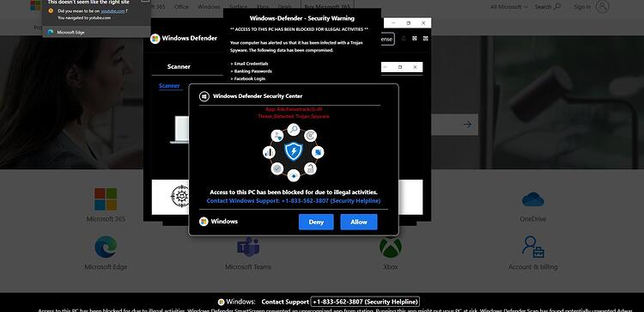The width and height of the screenshot is (644, 312).
Task: Click the Windows logo beside Security Center title
Action: point(204,96)
